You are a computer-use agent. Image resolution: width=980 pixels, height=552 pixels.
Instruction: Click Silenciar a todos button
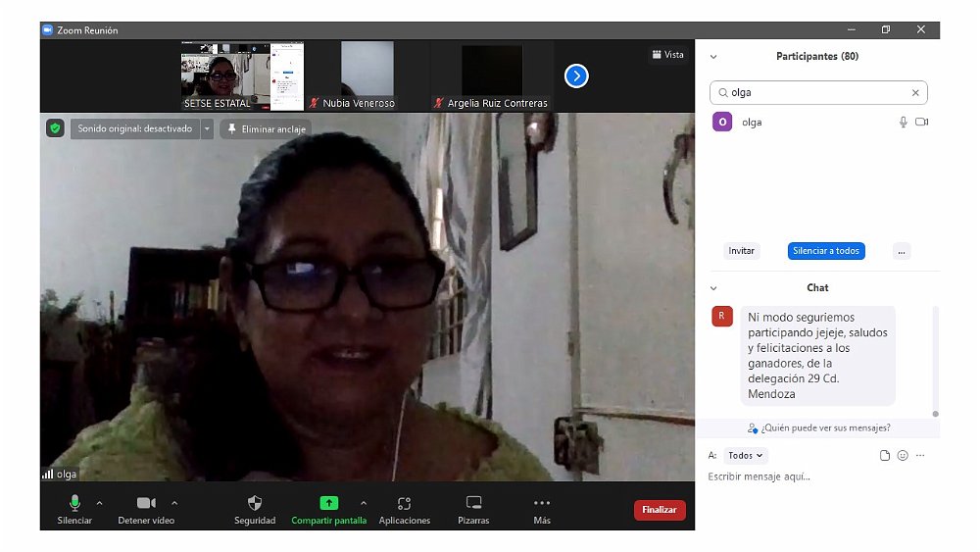coord(826,251)
